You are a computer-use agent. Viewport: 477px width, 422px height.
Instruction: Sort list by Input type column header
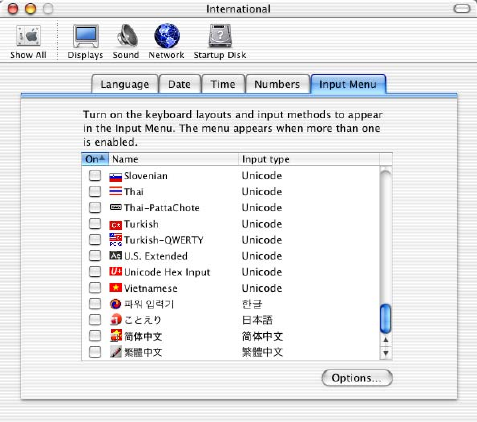pos(309,159)
